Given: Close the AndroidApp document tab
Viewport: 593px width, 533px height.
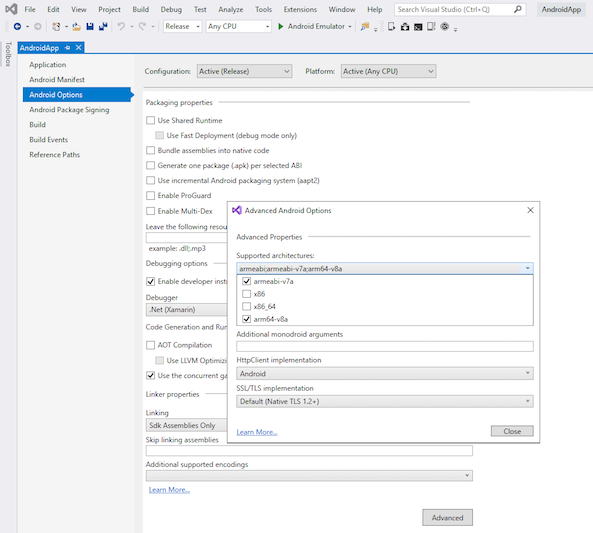Looking at the screenshot, I should pyautogui.click(x=79, y=48).
